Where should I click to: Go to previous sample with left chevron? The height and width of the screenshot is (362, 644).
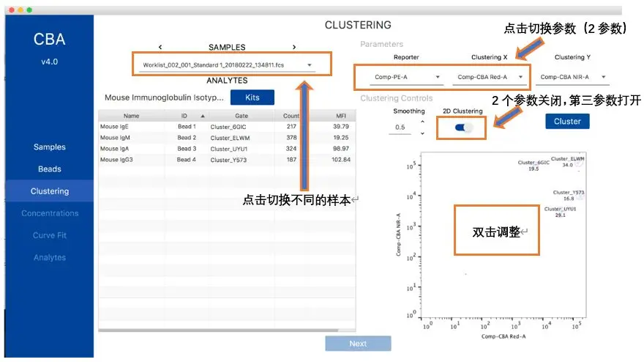[x=160, y=48]
